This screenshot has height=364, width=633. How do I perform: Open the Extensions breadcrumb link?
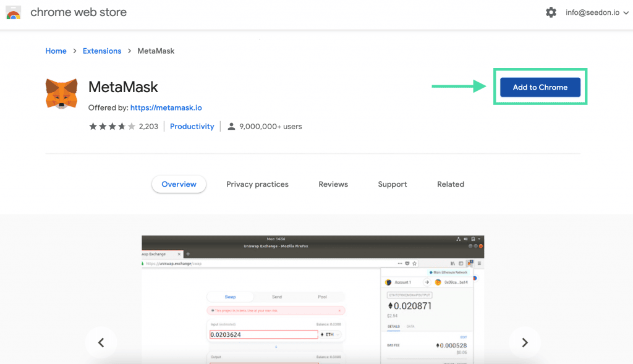(102, 51)
